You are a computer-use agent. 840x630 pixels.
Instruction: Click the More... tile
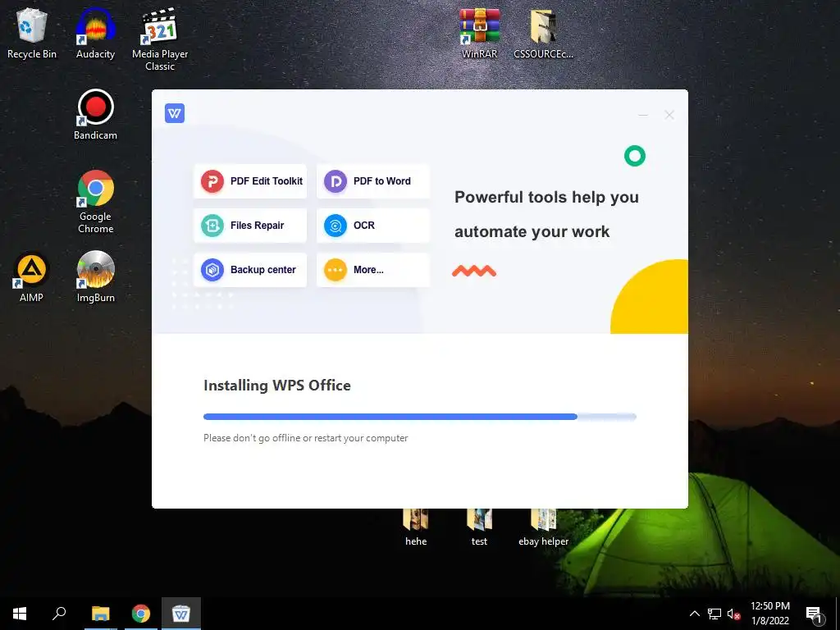click(x=373, y=270)
